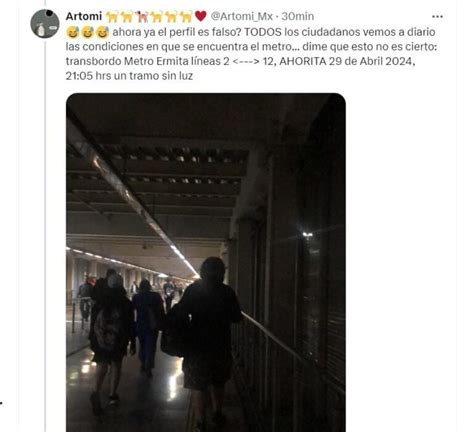Screen dimensions: 474x432
Task: Click the first cat emoji after Artomi
Action: (x=112, y=16)
